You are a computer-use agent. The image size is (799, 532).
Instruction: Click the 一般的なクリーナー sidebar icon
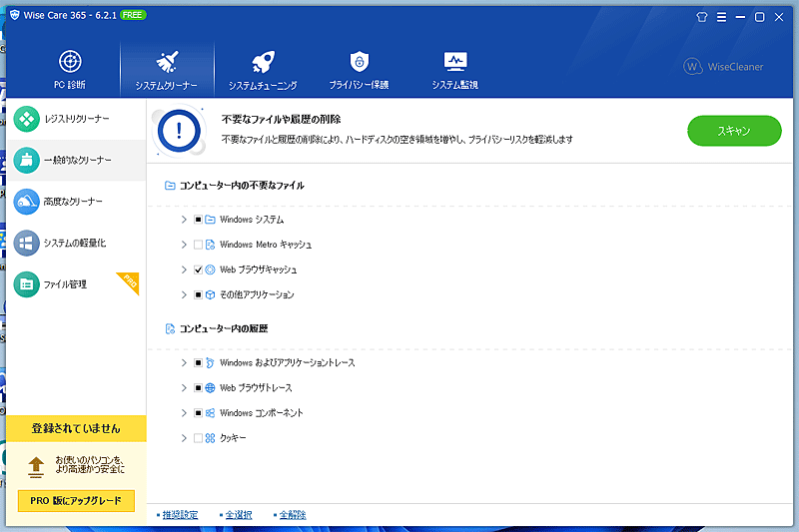point(27,160)
